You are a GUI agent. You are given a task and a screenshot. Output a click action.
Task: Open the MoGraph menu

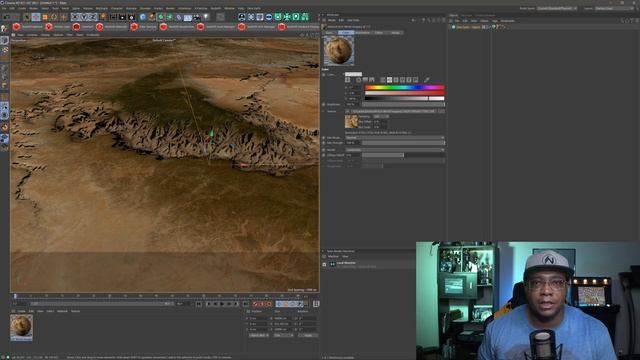click(x=102, y=8)
